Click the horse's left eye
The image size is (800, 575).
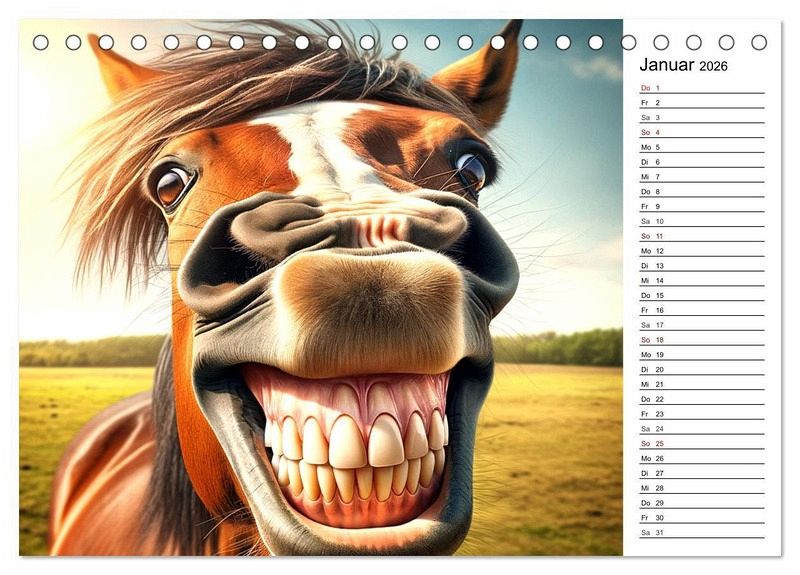click(171, 186)
